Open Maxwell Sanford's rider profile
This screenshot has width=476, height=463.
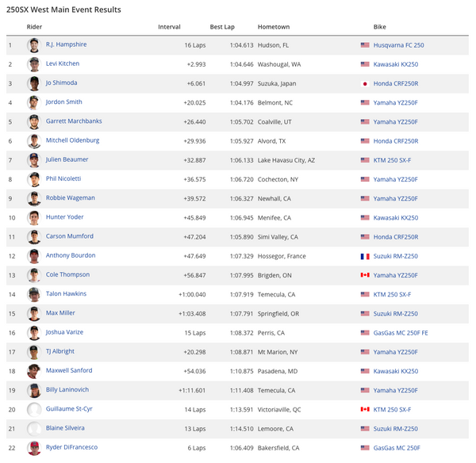(x=69, y=370)
